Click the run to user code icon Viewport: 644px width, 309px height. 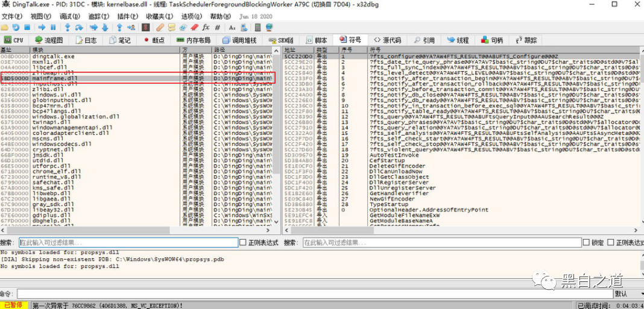pos(131,28)
